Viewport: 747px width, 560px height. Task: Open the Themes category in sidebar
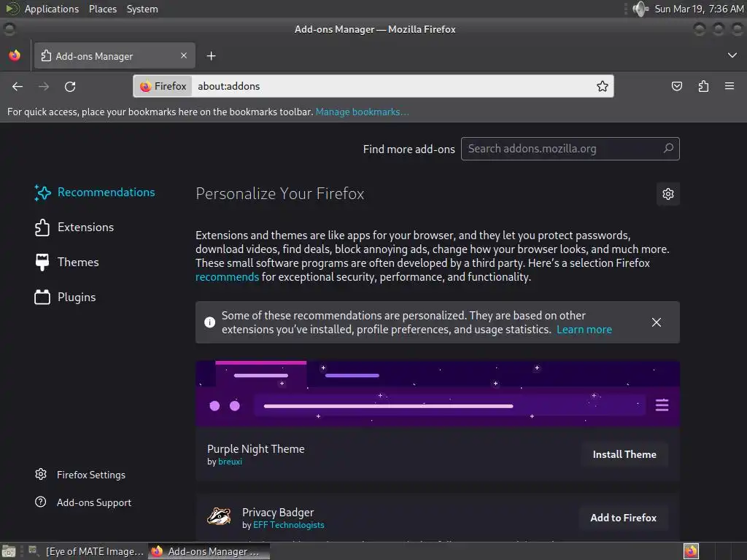pyautogui.click(x=66, y=262)
